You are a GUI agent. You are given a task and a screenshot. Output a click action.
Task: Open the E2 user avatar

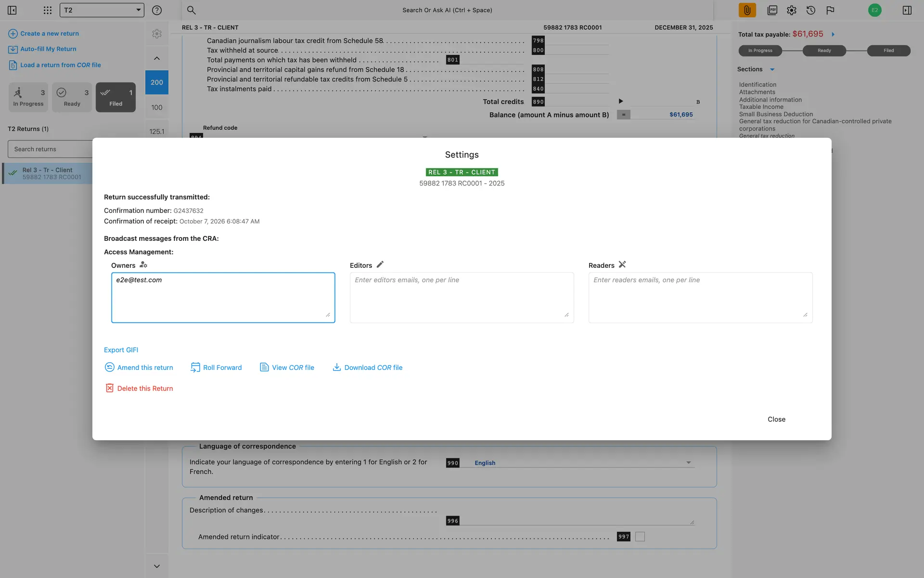[874, 10]
